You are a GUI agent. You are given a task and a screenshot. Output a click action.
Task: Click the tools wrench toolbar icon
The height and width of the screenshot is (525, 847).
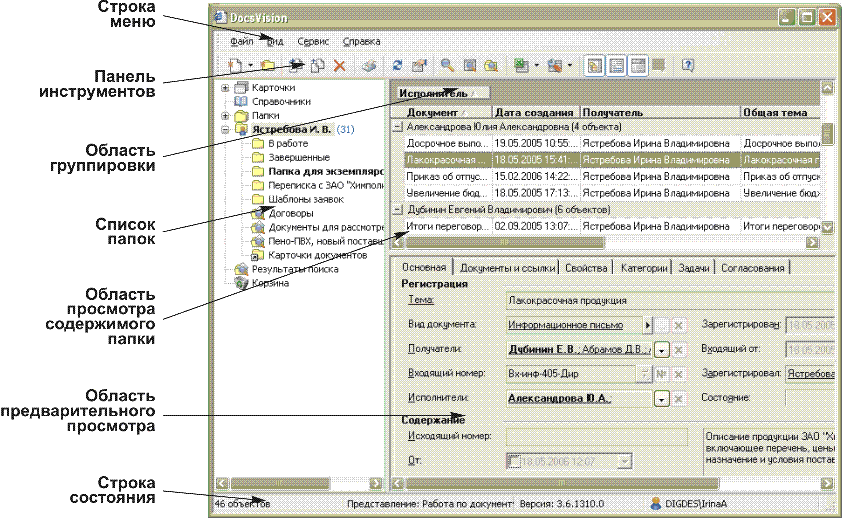pyautogui.click(x=554, y=66)
